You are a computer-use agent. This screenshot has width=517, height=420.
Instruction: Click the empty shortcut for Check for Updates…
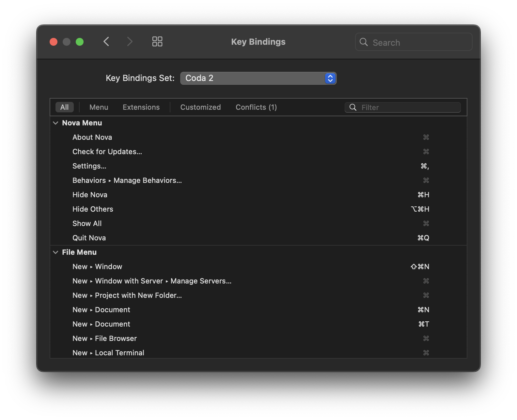[x=426, y=152]
